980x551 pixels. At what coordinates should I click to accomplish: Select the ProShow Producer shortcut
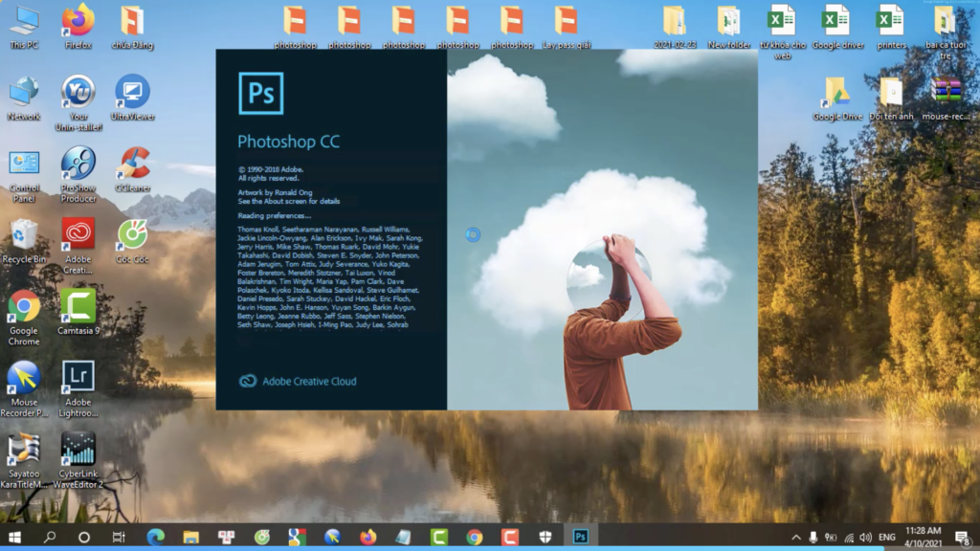click(78, 175)
